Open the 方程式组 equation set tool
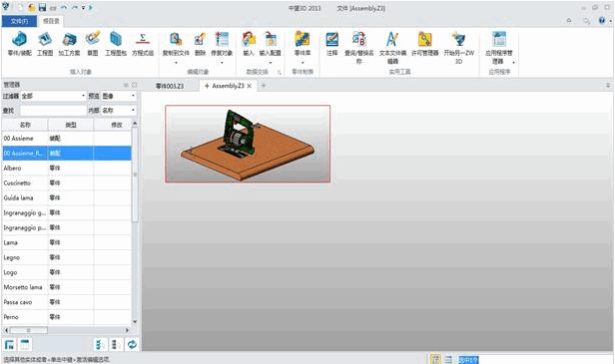This screenshot has width=615, height=364. [143, 44]
